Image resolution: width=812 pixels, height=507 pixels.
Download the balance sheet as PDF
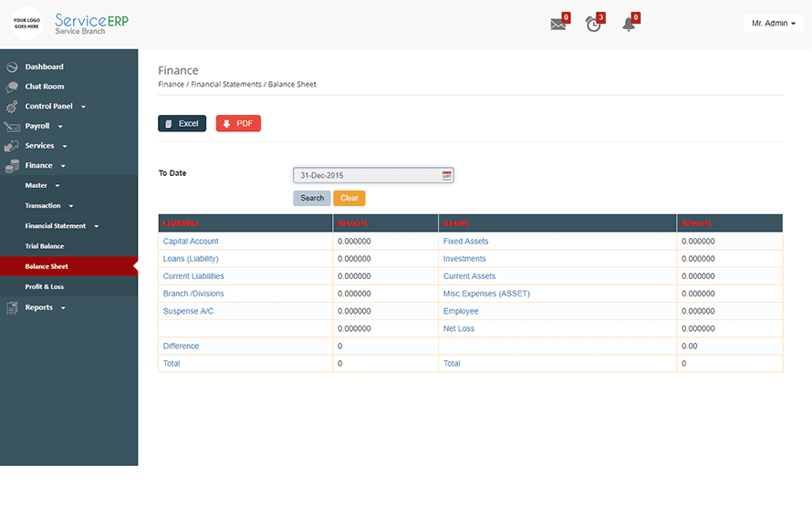pyautogui.click(x=238, y=123)
